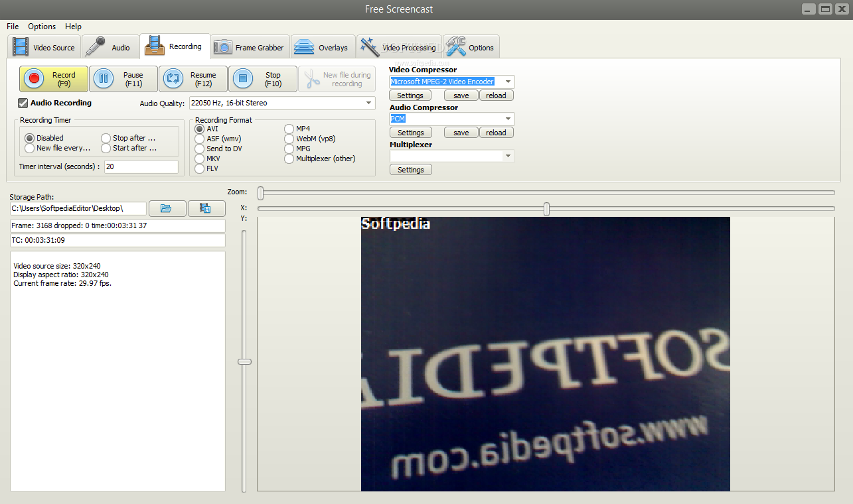
Task: Click New file during recording scissors button
Action: click(337, 79)
